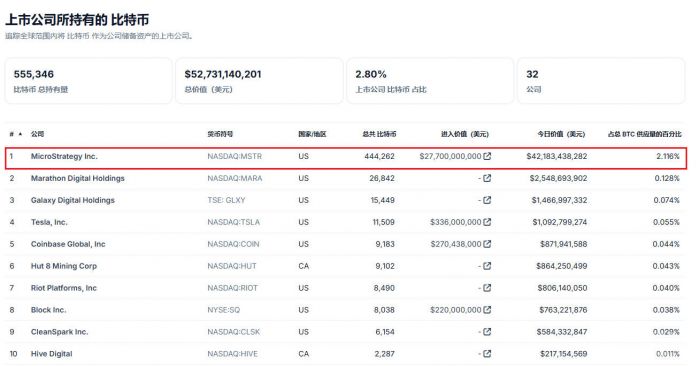Click the 2.80% public company share card

[x=430, y=81]
